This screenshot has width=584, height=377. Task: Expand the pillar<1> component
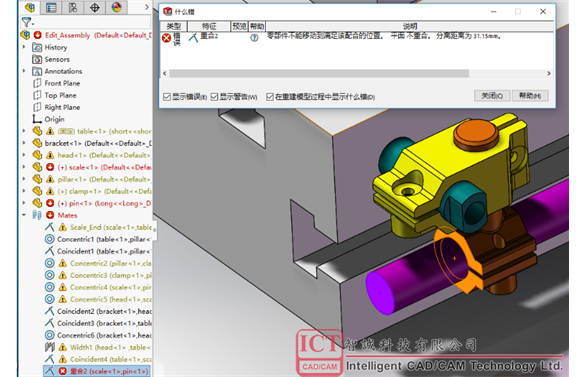(x=24, y=179)
